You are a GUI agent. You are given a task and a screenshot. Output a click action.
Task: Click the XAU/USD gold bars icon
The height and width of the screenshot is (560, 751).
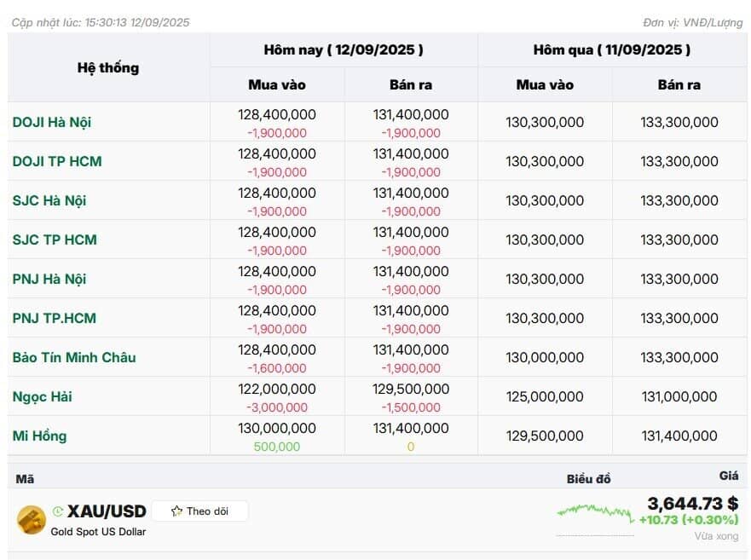[32, 520]
